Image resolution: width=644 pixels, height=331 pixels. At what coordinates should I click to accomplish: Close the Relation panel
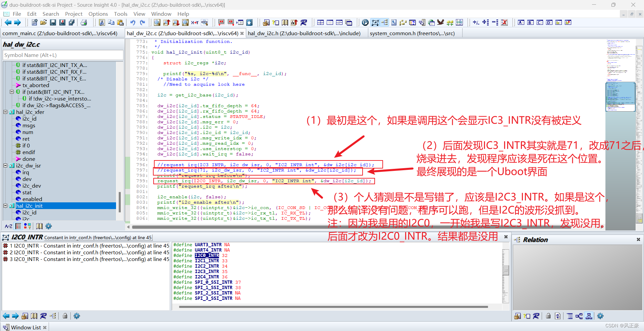point(638,240)
